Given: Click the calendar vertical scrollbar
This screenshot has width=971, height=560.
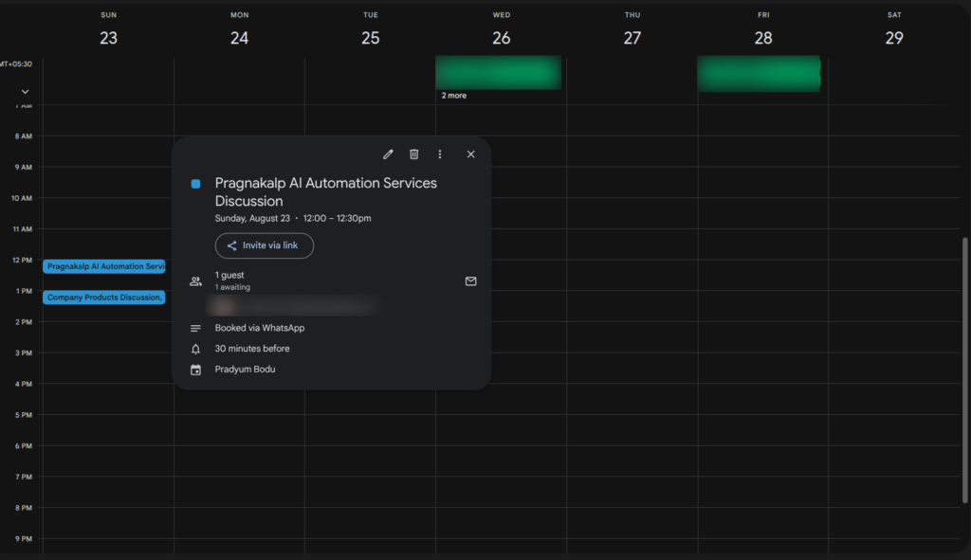Looking at the screenshot, I should [964, 370].
